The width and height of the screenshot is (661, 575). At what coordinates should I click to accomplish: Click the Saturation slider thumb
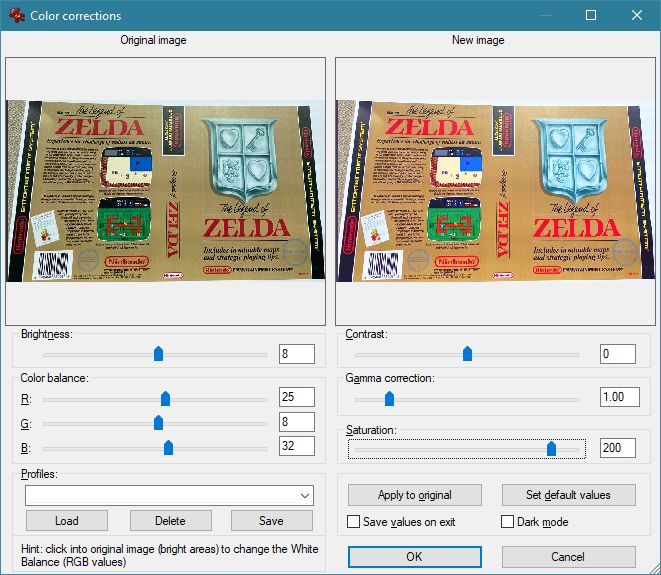click(551, 449)
